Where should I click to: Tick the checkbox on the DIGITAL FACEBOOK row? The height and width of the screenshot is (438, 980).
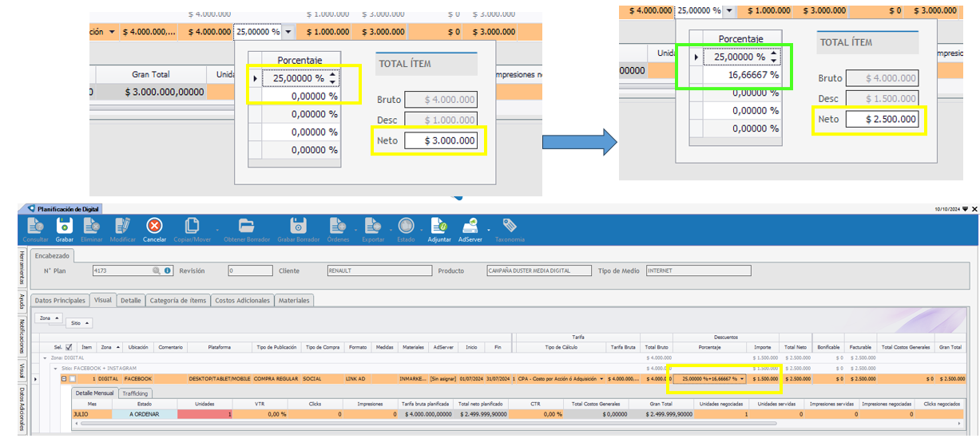point(72,378)
